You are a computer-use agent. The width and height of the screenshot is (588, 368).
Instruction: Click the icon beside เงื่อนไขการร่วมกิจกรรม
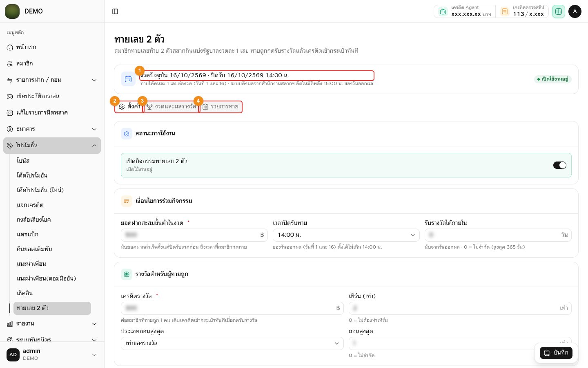click(x=127, y=201)
